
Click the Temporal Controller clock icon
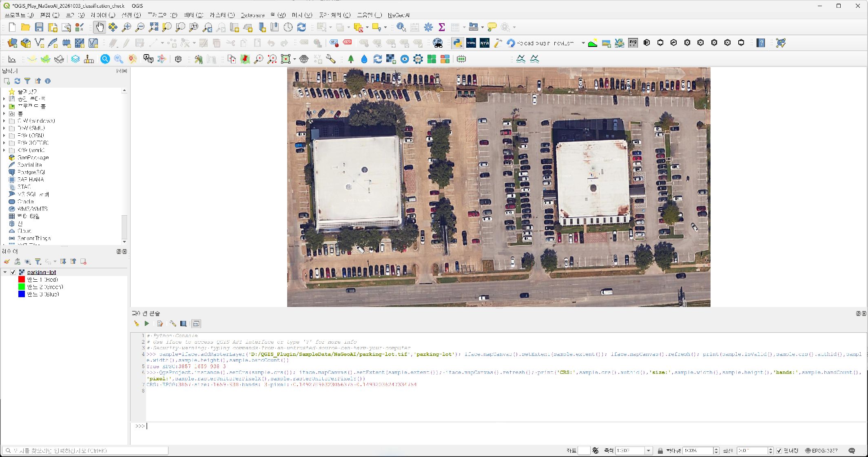(288, 27)
